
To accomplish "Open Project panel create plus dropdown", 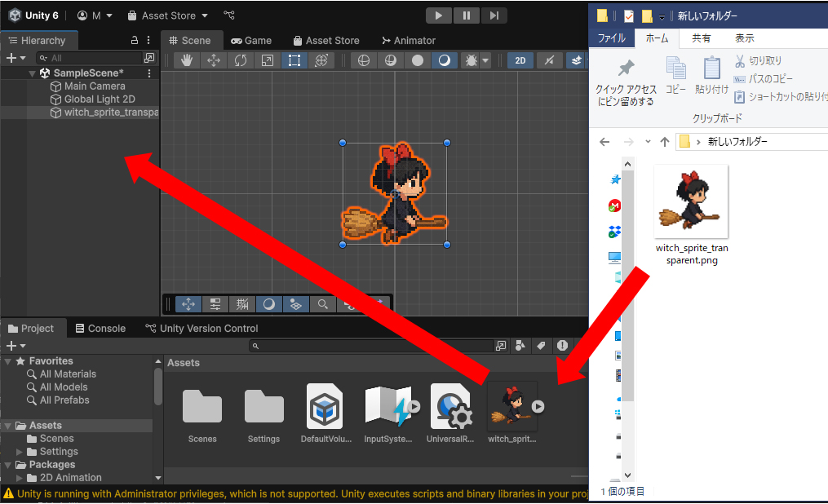I will [15, 346].
